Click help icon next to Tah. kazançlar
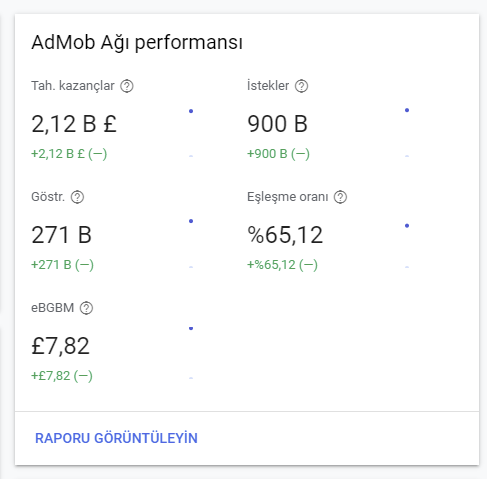 [127, 86]
